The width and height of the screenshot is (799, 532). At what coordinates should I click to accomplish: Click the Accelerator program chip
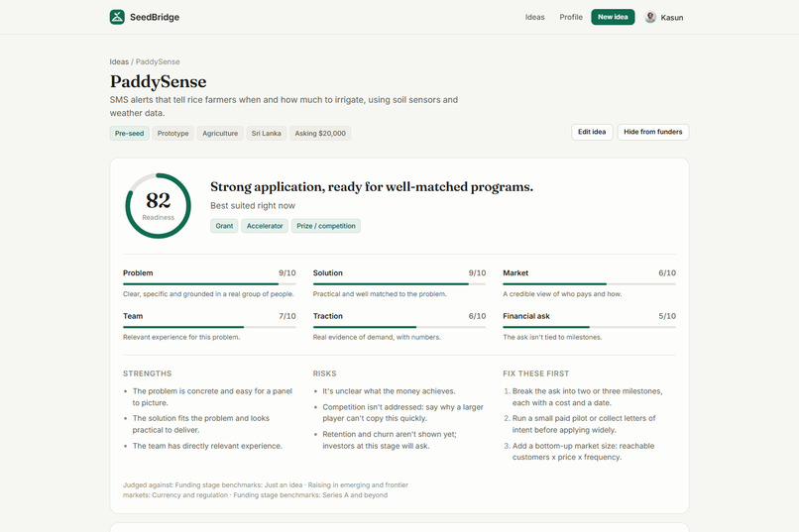coord(265,226)
